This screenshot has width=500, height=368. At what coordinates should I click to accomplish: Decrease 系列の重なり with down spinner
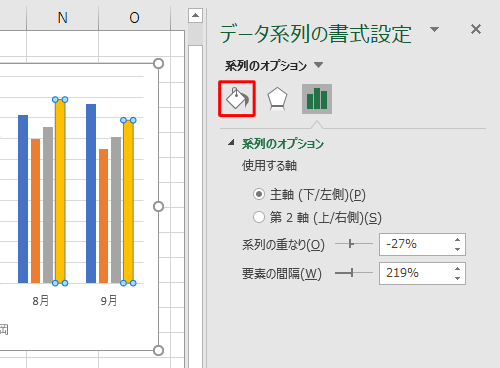pyautogui.click(x=457, y=249)
